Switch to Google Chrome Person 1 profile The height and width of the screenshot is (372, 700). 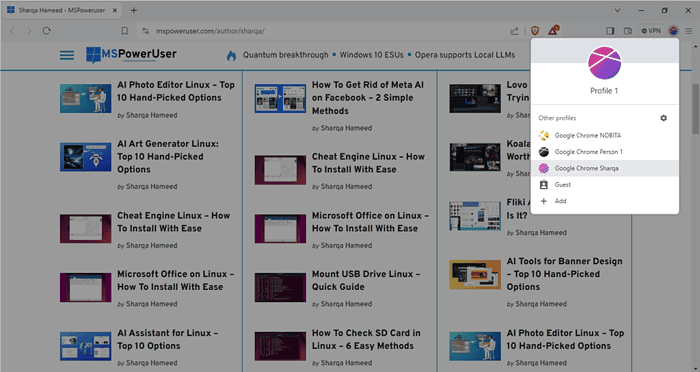coord(605,152)
